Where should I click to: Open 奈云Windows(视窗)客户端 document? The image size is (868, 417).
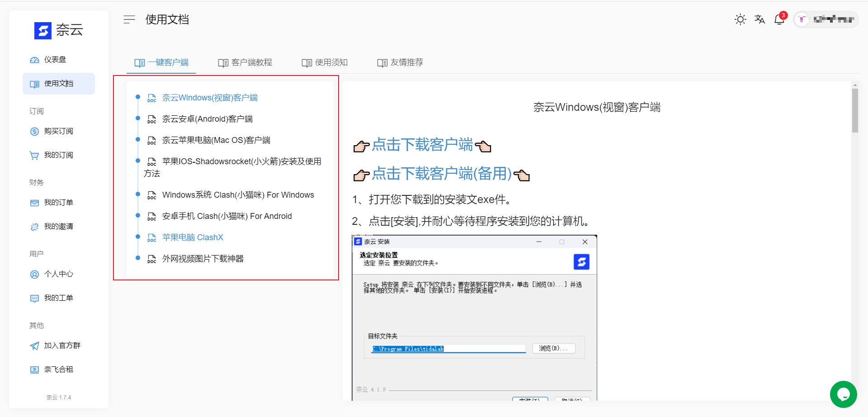click(210, 98)
